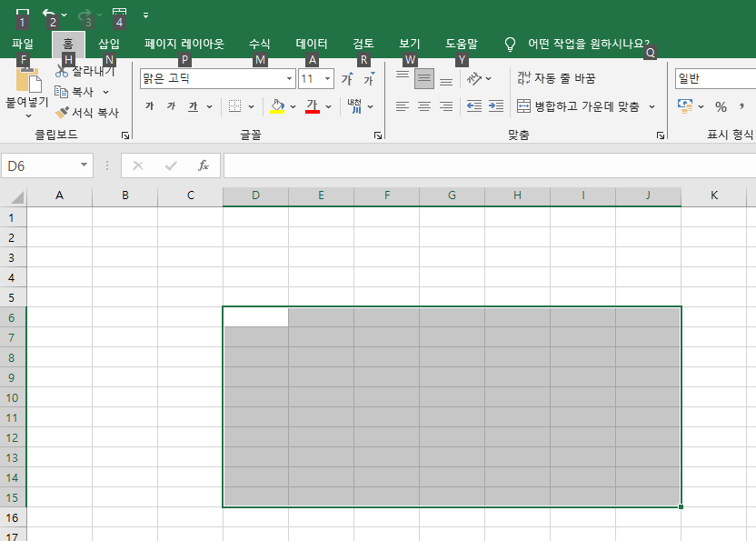
Task: Click Merge and Center (병합하고 가운데 맞춤)
Action: [578, 106]
